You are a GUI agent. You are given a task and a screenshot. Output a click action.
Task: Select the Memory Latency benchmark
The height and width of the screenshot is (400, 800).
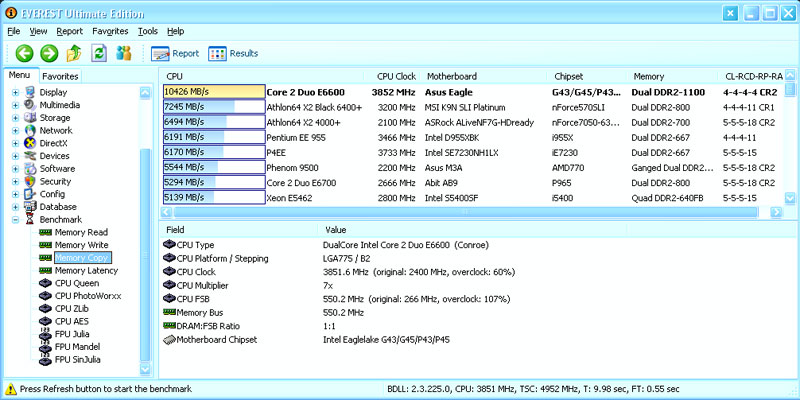pos(86,271)
